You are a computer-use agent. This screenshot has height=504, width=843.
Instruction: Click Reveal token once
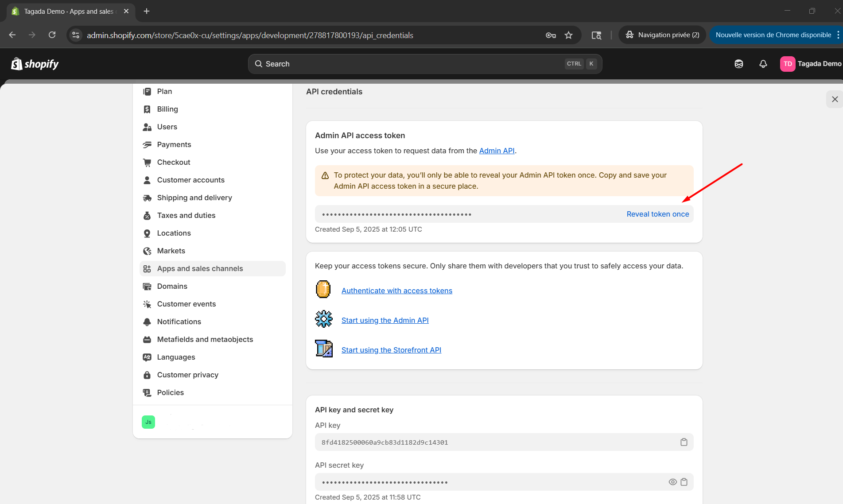[x=658, y=214]
